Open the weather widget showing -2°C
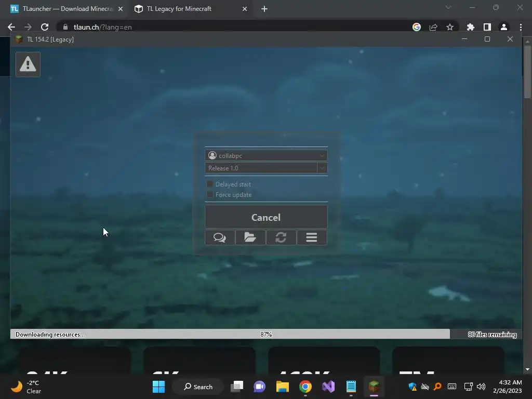532x399 pixels. [x=26, y=387]
